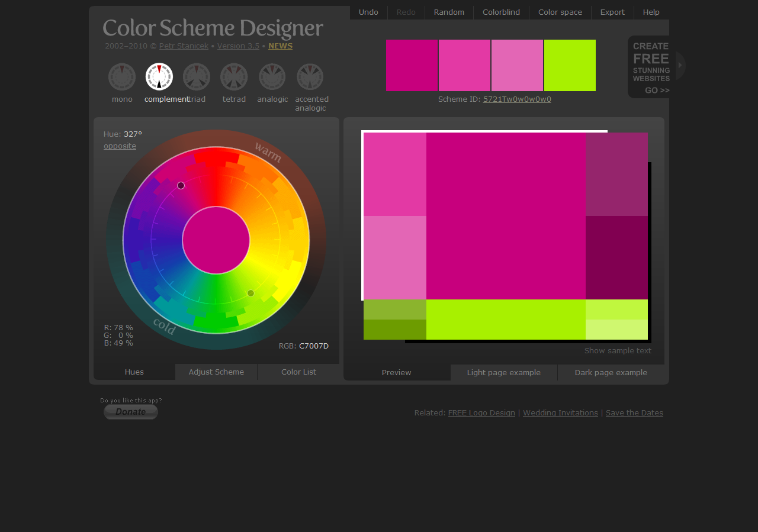Click the Donate button

[130, 412]
